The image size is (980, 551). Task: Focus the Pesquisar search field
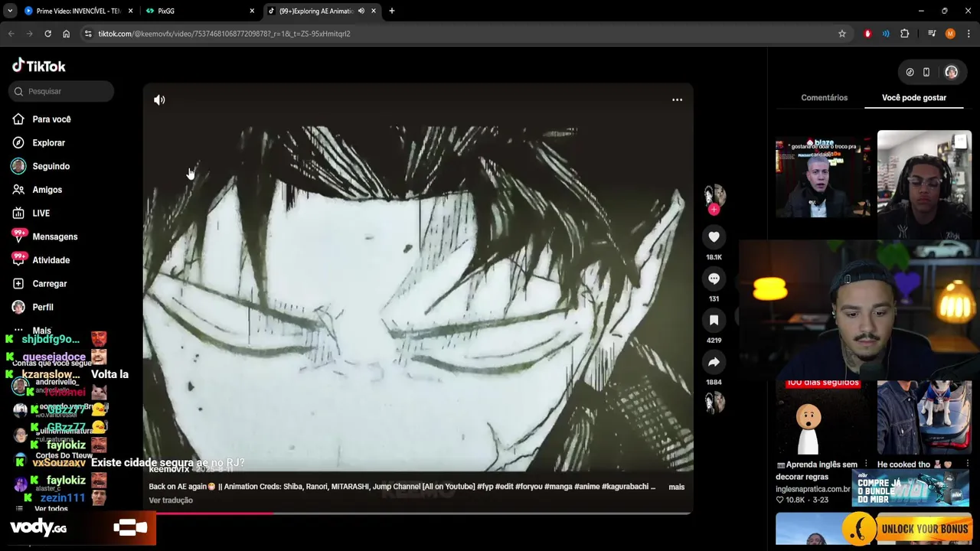tap(62, 91)
